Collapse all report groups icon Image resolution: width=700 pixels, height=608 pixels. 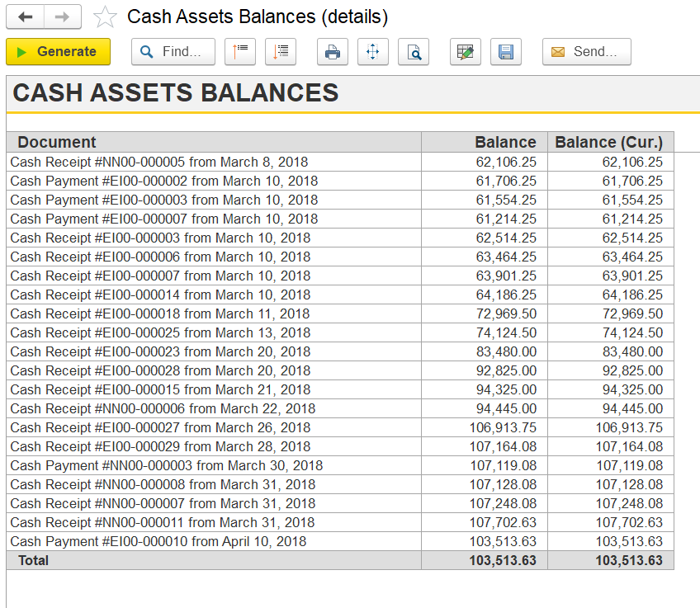click(240, 51)
